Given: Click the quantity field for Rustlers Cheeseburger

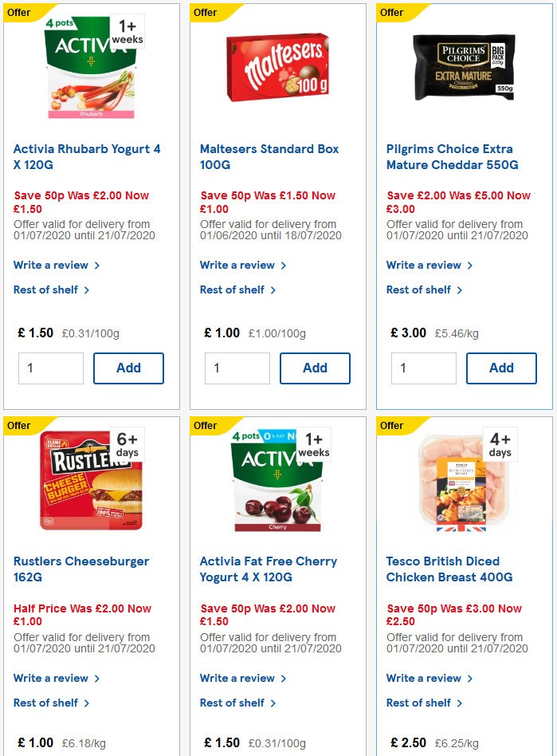Looking at the screenshot, I should 50,751.
